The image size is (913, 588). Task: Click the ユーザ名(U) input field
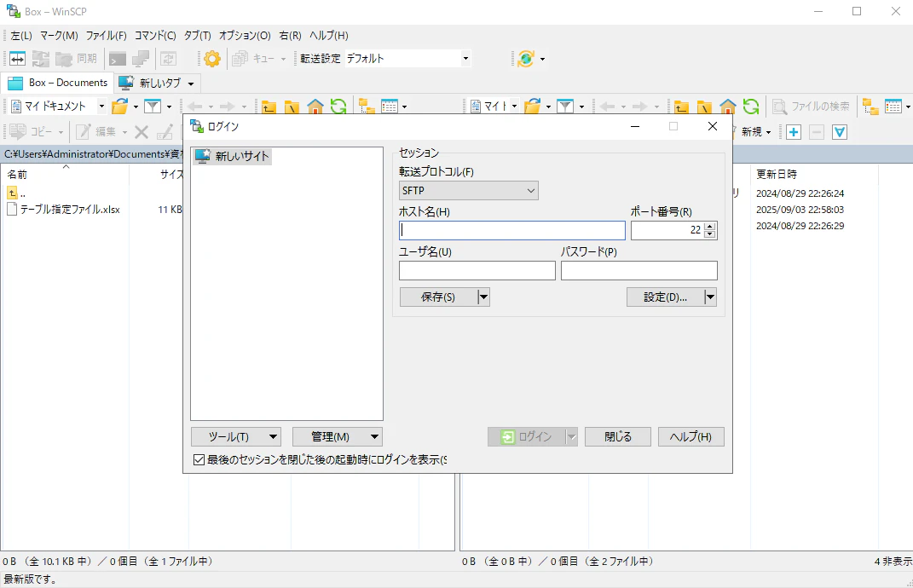click(x=477, y=271)
